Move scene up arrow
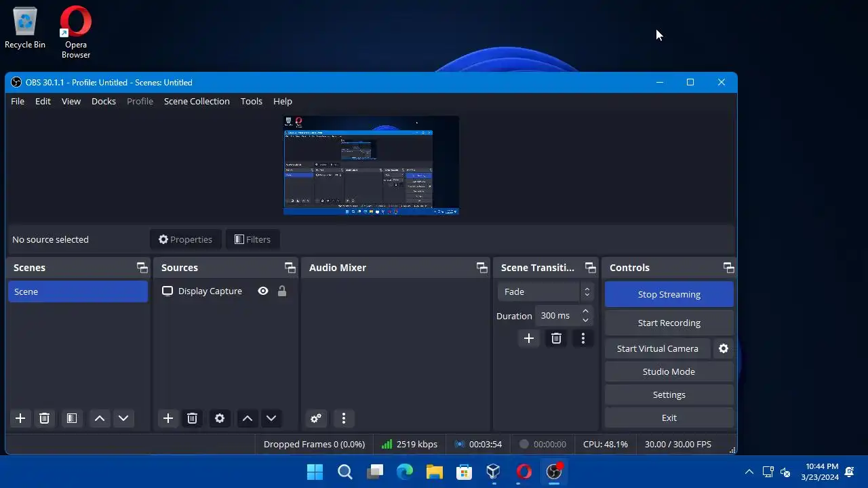This screenshot has height=488, width=868. (100, 418)
